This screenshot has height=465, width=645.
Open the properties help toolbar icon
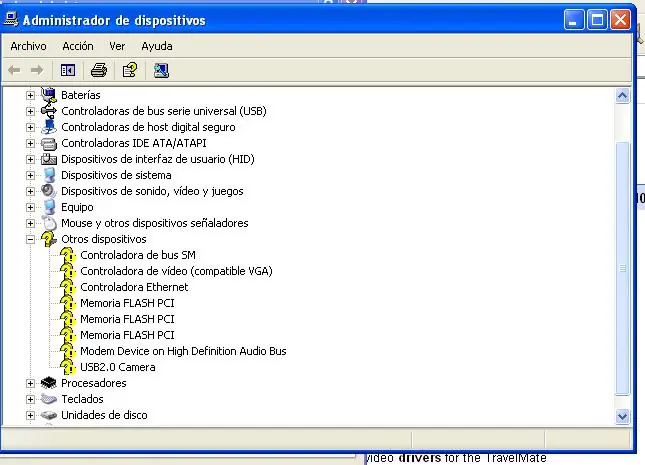[130, 70]
